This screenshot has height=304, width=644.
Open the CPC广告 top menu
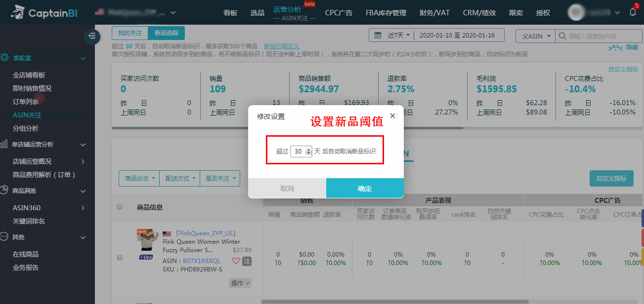tap(339, 13)
